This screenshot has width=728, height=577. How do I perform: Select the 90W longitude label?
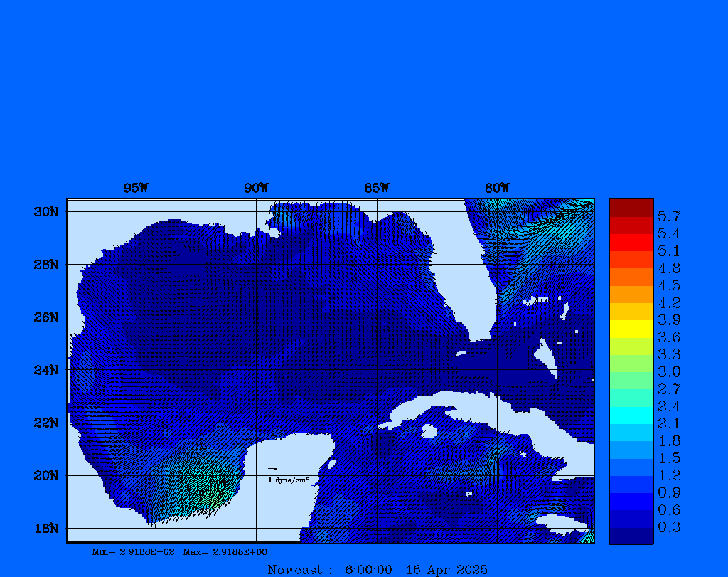click(256, 188)
